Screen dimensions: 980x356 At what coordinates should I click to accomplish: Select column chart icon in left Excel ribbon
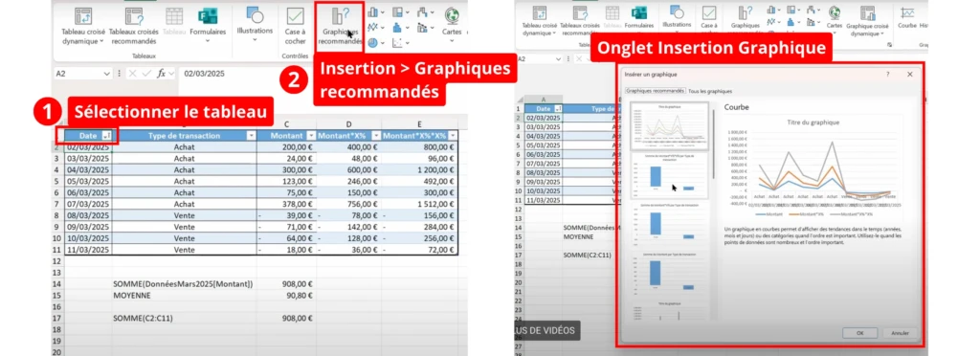(x=372, y=11)
